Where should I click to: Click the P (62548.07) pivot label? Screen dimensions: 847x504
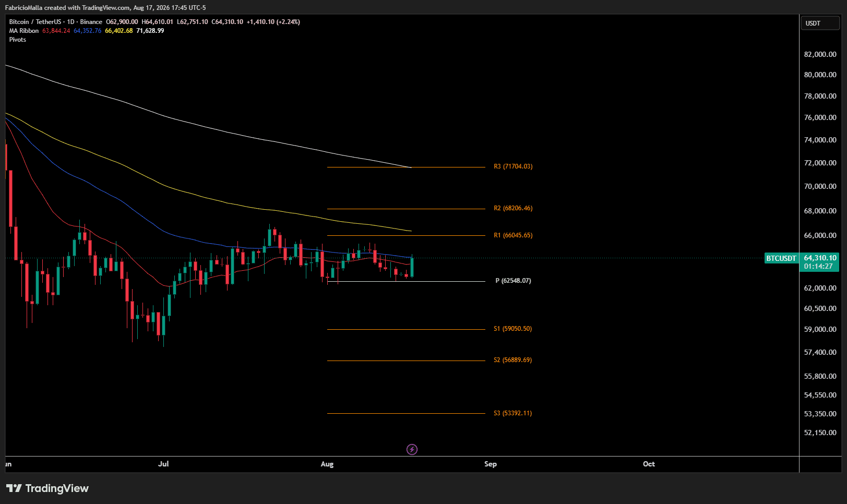(x=513, y=281)
